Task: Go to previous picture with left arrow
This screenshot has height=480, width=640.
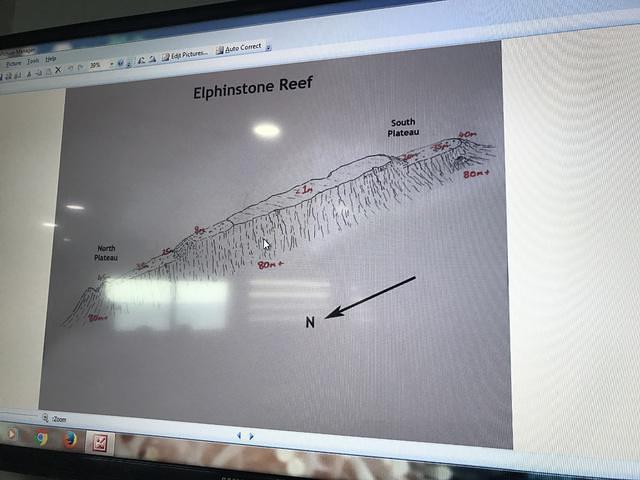Action: [x=239, y=436]
